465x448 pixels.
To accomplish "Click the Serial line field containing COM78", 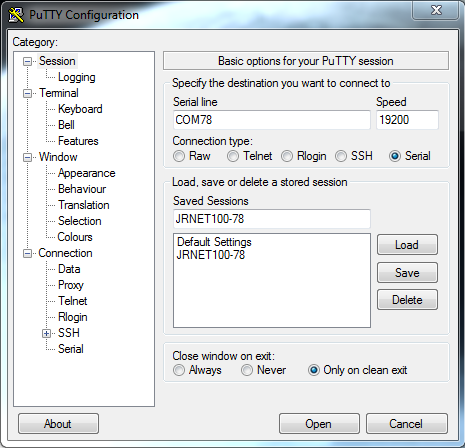I will click(x=272, y=120).
